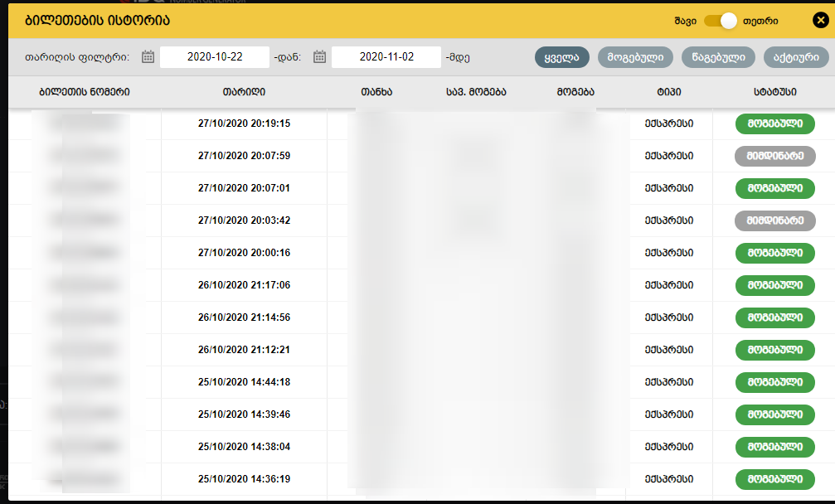Click the ტიპი column header
The width and height of the screenshot is (835, 504).
[x=669, y=91]
